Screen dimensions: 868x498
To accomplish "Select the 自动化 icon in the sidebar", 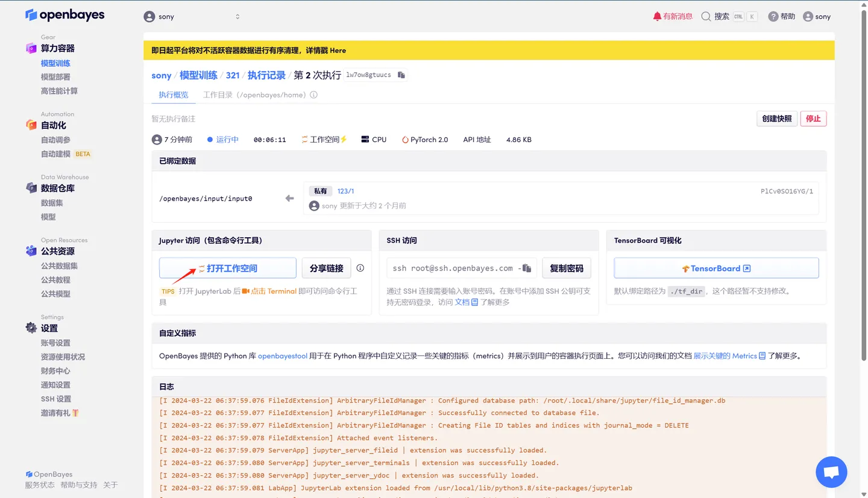I will coord(31,125).
